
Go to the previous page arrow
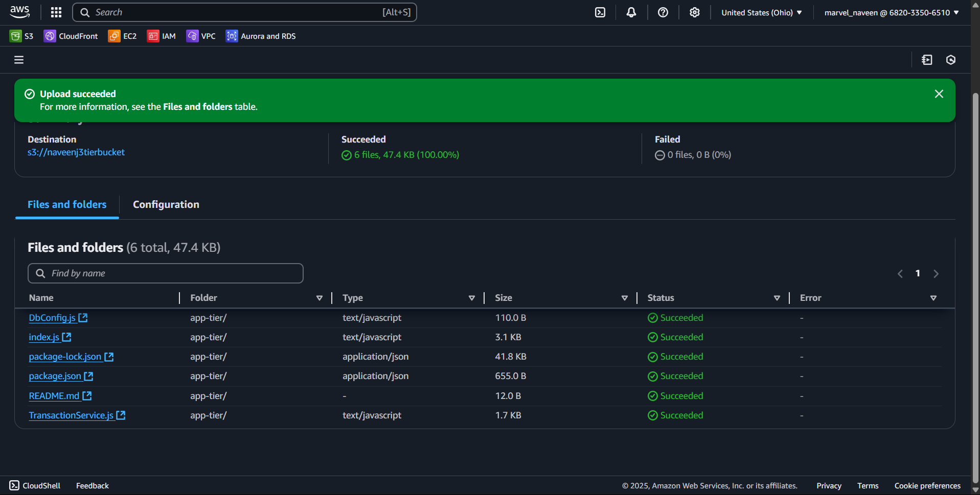click(900, 274)
